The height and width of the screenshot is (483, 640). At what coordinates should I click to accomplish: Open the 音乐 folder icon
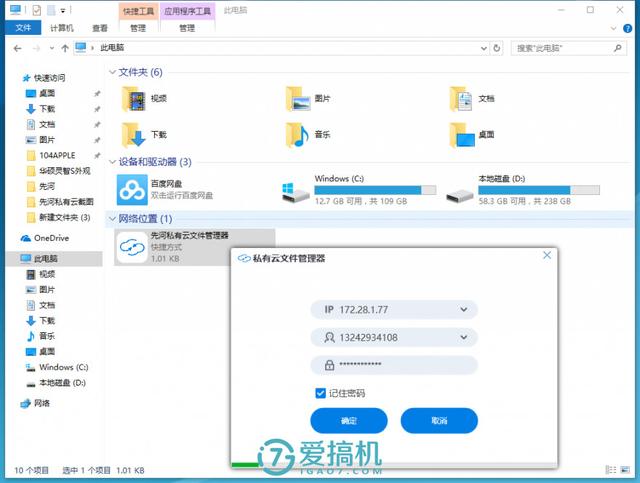(298, 135)
